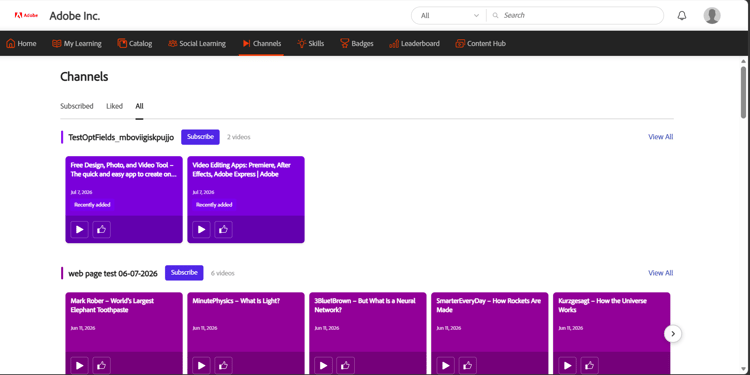
Task: Open the Mark Rober video card title
Action: click(112, 305)
